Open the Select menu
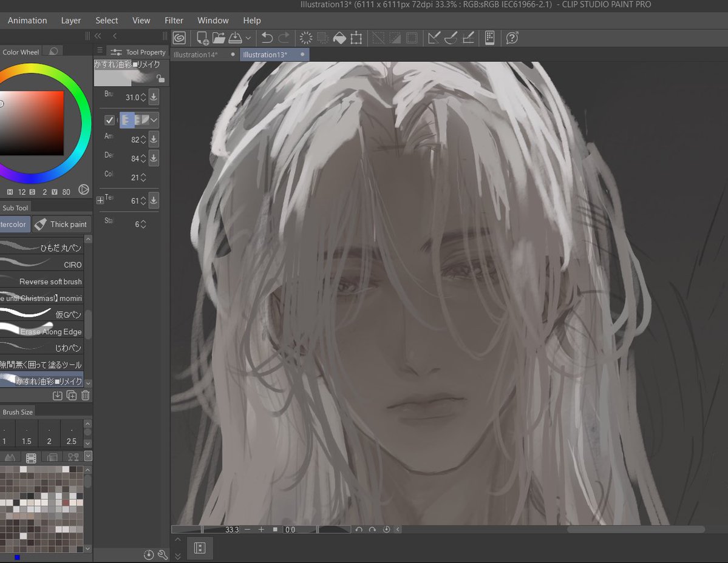This screenshot has height=563, width=728. [107, 21]
